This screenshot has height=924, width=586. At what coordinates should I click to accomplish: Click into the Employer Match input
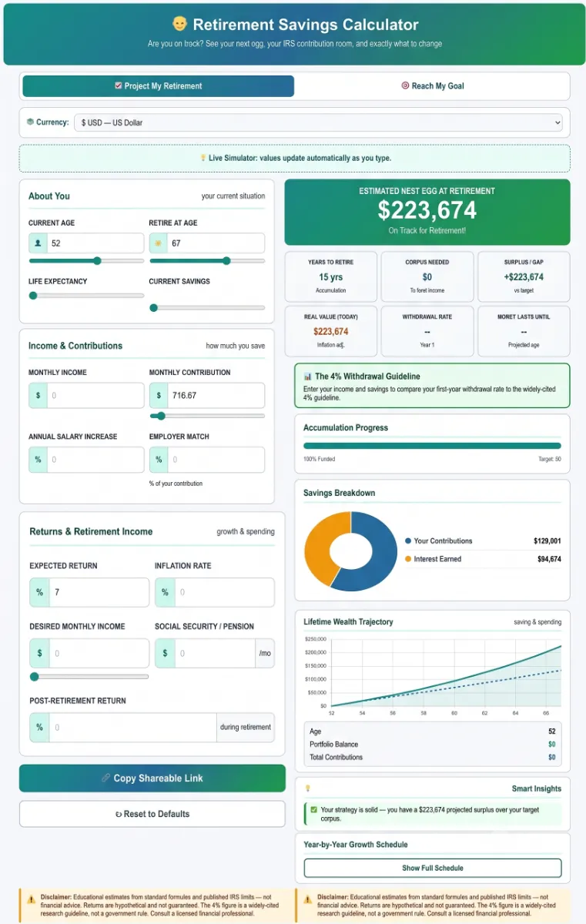[x=216, y=460]
